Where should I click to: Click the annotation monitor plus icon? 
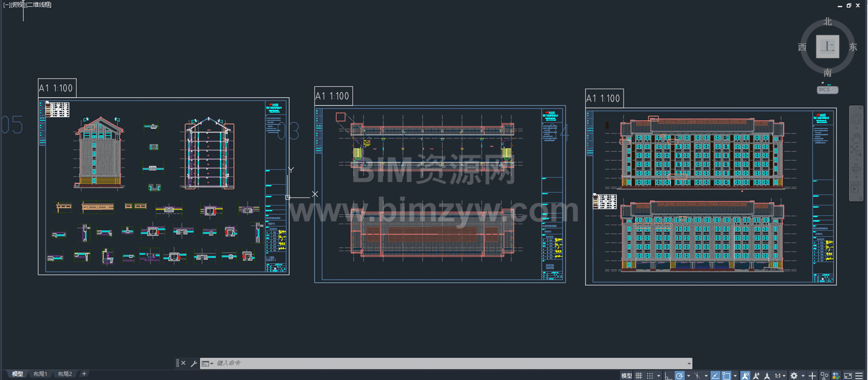[813, 376]
